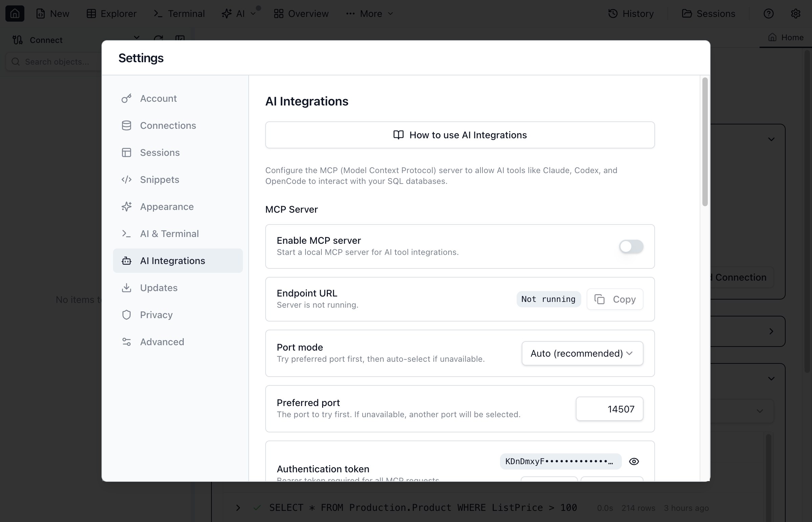This screenshot has width=812, height=522.
Task: Open the help icon at top right
Action: coord(769,14)
